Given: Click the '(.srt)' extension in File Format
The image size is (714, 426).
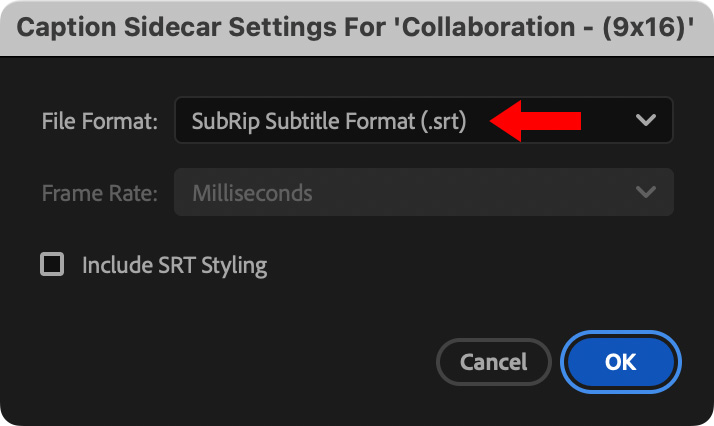Looking at the screenshot, I should [441, 121].
